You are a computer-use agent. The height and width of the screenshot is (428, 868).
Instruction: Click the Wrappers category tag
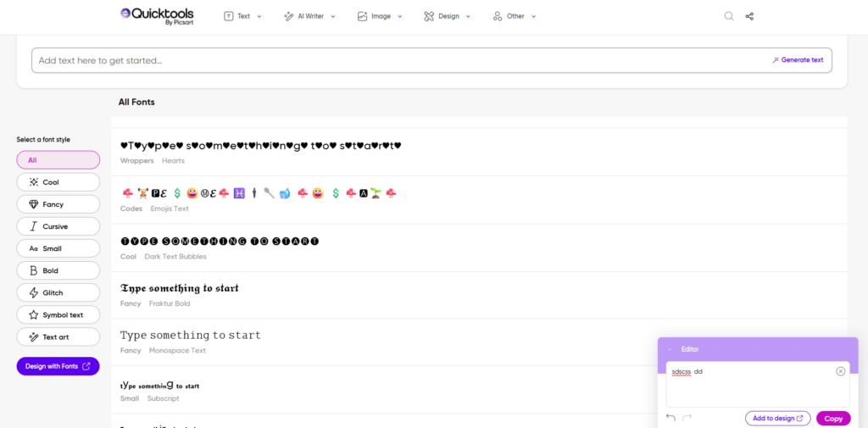136,160
